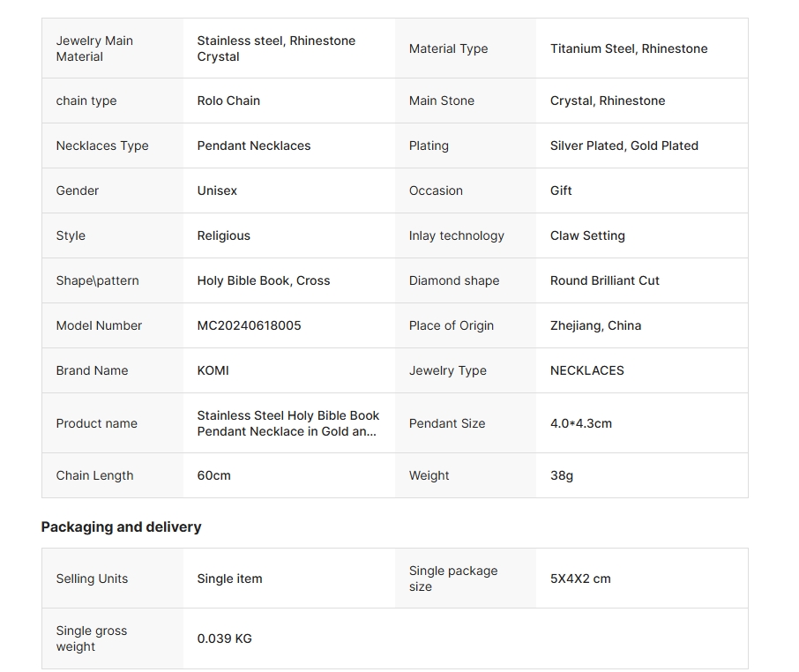Viewport: 799px width, 672px height.
Task: Click the 'Claw Setting' value
Action: pyautogui.click(x=587, y=235)
